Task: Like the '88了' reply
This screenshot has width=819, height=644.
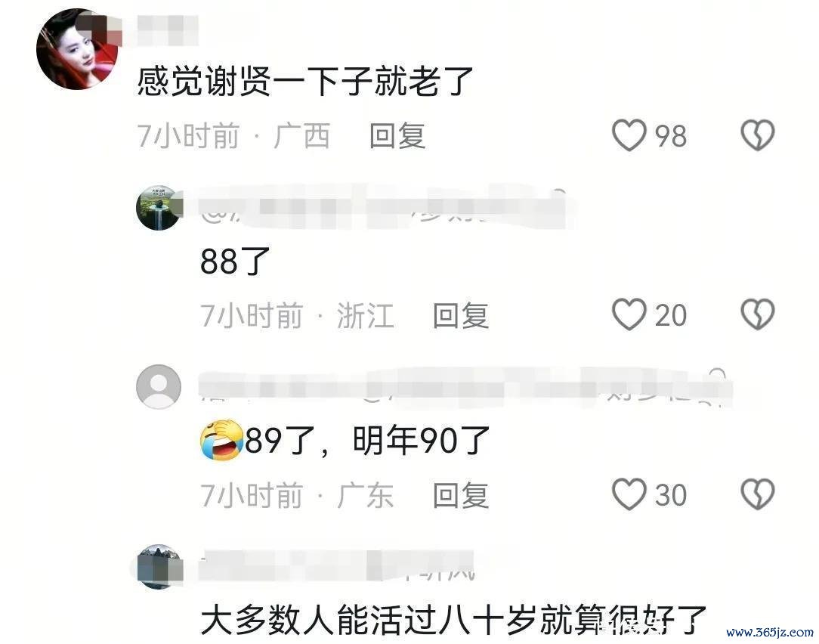Action: (x=629, y=314)
